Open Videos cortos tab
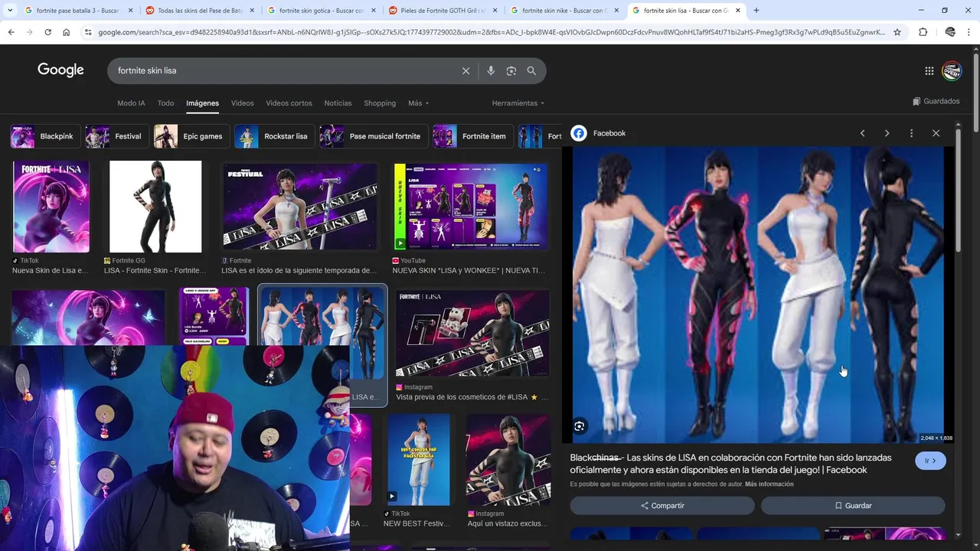This screenshot has width=980, height=551. (289, 103)
